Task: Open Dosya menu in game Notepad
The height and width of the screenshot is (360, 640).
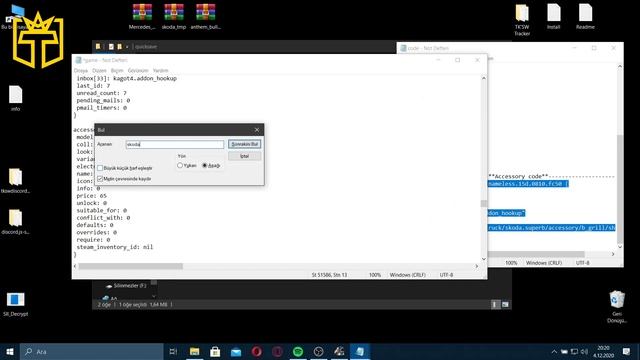Action: pyautogui.click(x=80, y=71)
